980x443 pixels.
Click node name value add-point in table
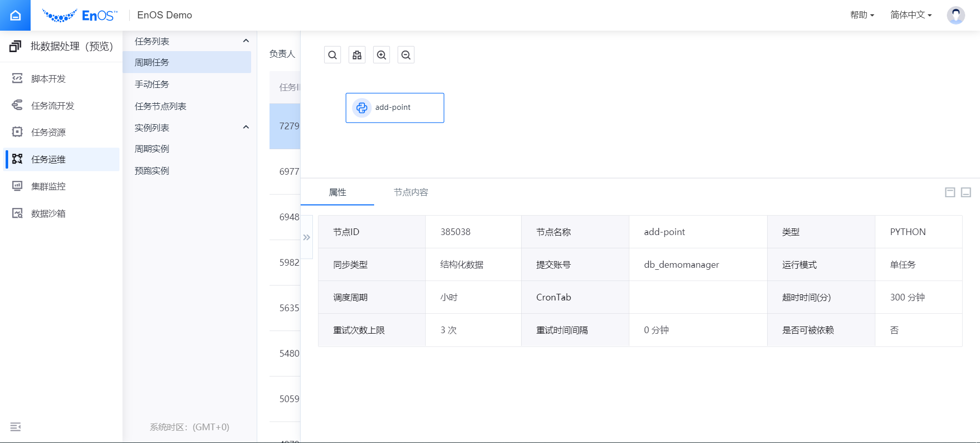(664, 232)
